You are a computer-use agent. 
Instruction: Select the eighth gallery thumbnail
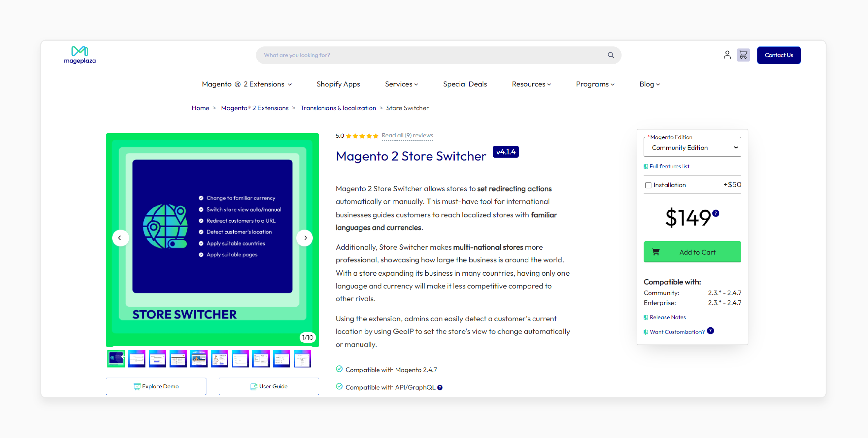(261, 359)
